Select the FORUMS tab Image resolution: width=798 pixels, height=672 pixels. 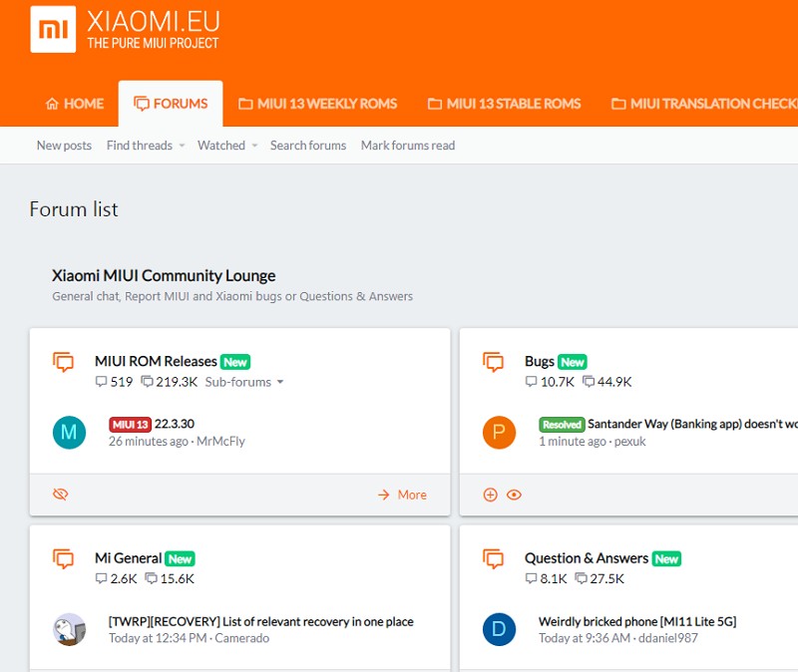click(x=171, y=104)
